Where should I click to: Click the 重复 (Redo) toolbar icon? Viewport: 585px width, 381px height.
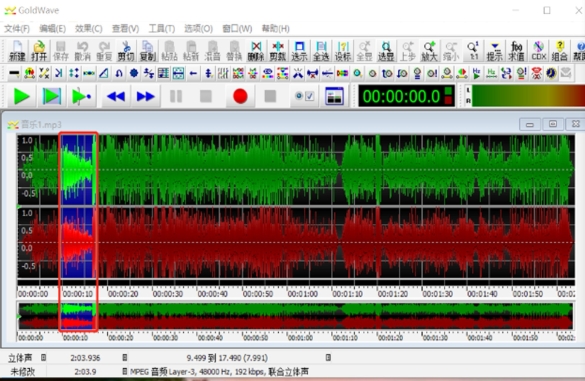[104, 51]
